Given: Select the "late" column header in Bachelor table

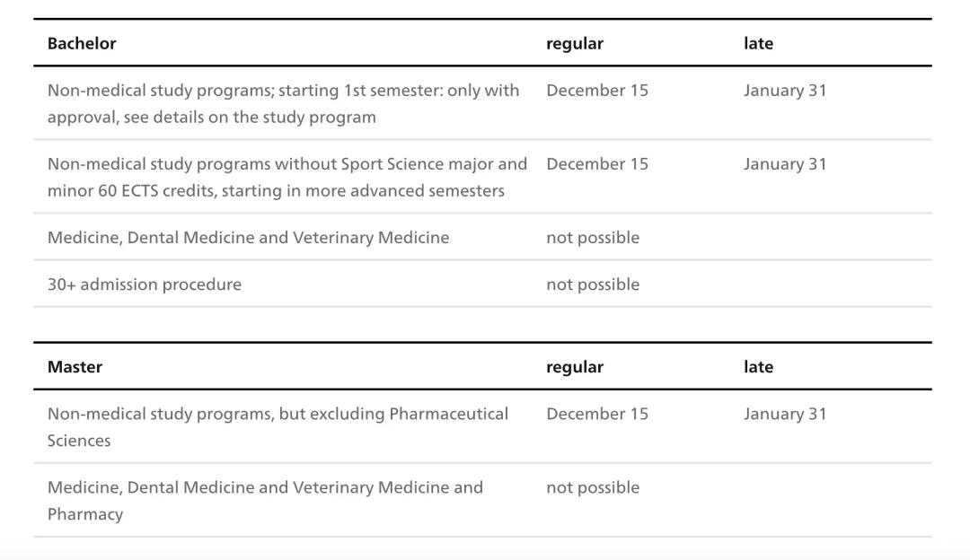Looking at the screenshot, I should coord(758,43).
